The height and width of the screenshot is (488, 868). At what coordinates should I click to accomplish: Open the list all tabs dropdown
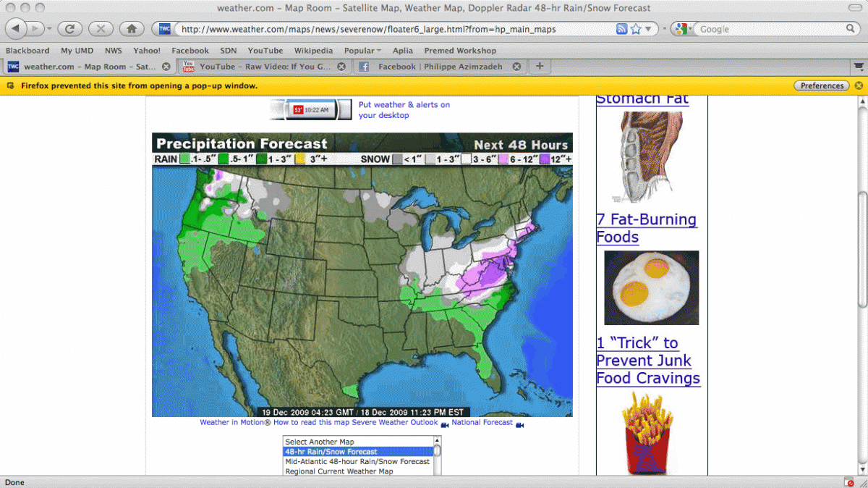pyautogui.click(x=859, y=67)
